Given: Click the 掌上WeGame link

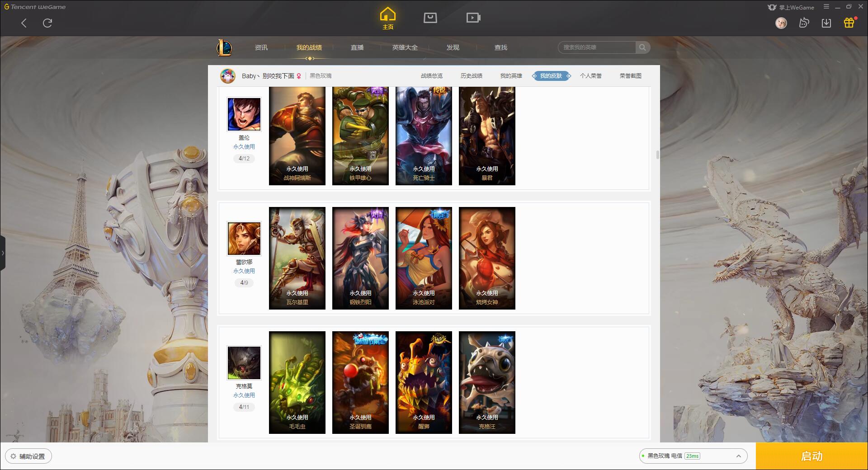Looking at the screenshot, I should (x=791, y=7).
